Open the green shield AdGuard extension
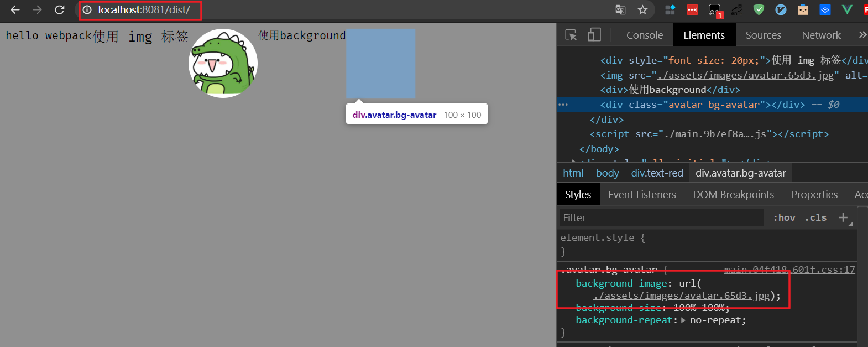Image resolution: width=868 pixels, height=347 pixels. 759,10
